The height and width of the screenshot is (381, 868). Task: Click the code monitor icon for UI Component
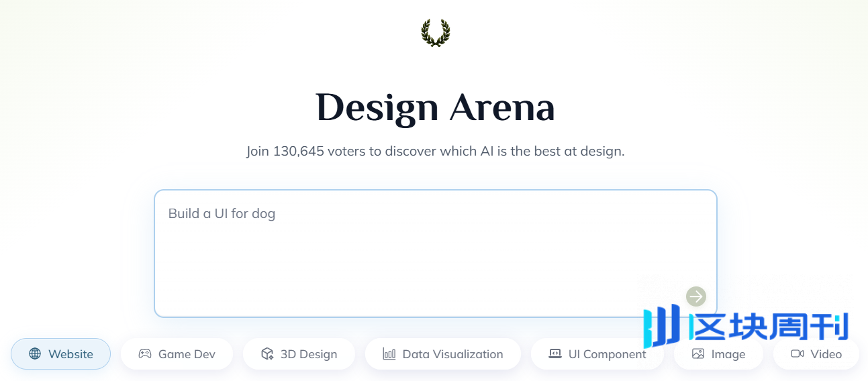[x=555, y=353]
